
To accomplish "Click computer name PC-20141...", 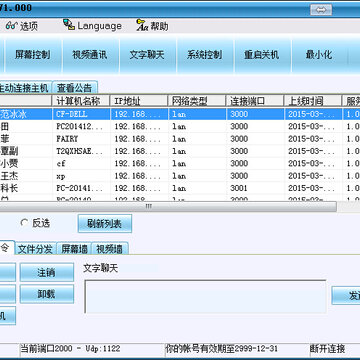I will tap(80, 188).
